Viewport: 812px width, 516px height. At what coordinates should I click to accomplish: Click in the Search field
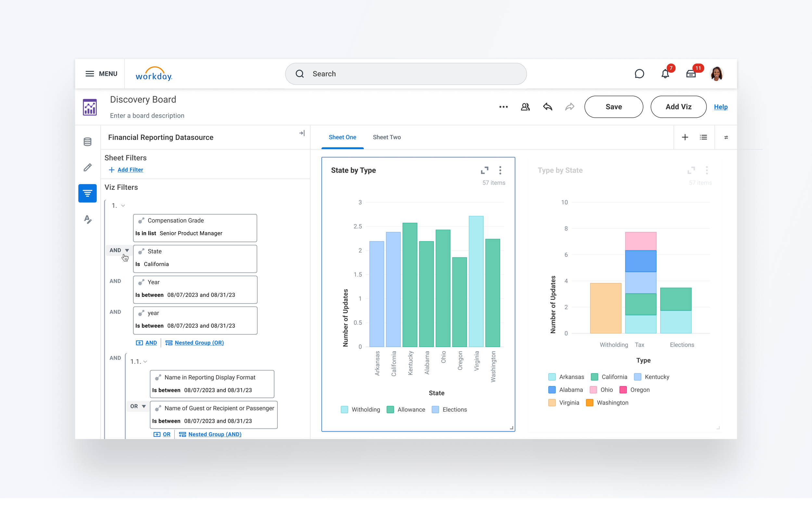(405, 74)
